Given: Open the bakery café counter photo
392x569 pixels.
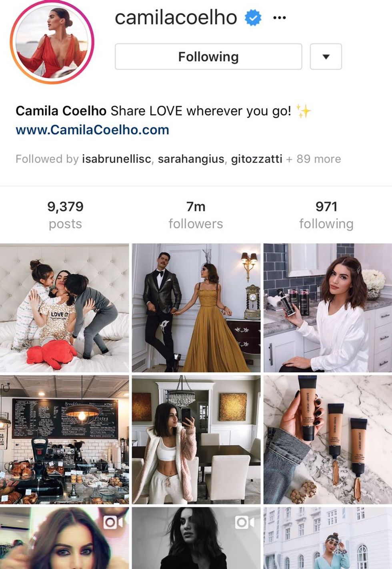Looking at the screenshot, I should pyautogui.click(x=64, y=439).
